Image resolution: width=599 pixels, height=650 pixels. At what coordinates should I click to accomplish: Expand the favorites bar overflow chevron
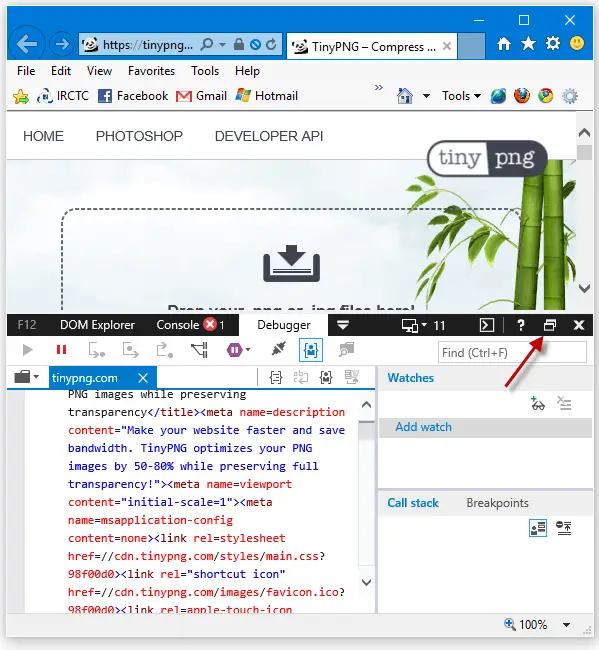coord(379,87)
